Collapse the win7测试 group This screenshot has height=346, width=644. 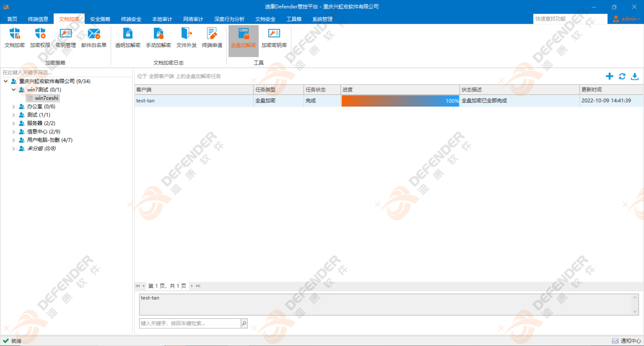[13, 90]
